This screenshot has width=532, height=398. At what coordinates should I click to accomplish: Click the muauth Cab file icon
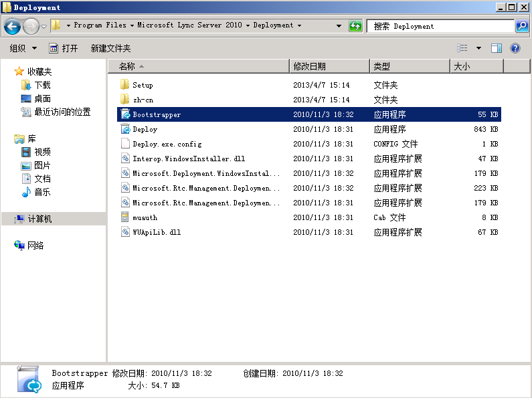(x=125, y=217)
